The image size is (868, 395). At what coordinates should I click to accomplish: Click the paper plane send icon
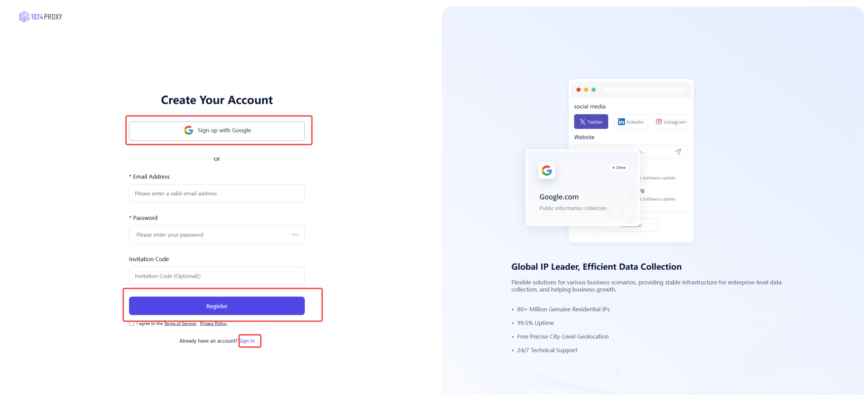tap(678, 152)
